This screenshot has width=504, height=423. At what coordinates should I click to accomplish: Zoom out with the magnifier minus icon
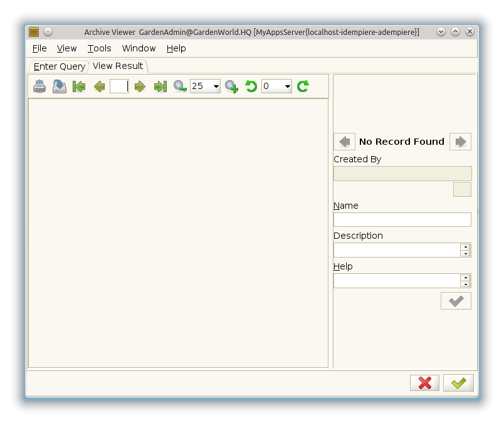point(180,86)
